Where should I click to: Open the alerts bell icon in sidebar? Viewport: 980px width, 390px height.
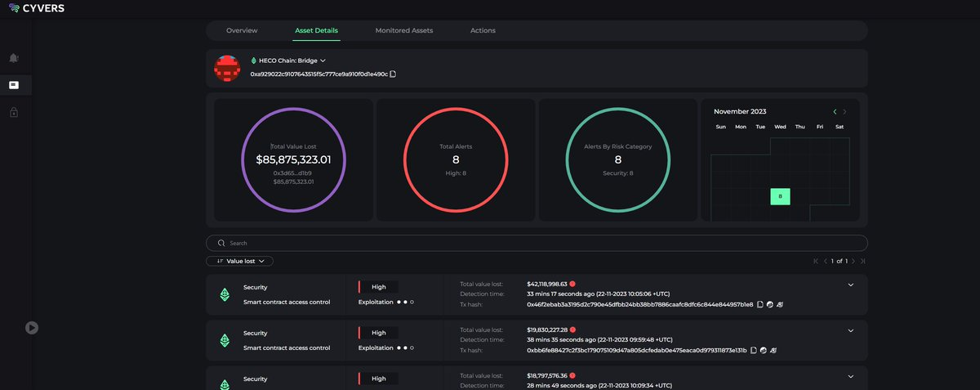coord(14,58)
